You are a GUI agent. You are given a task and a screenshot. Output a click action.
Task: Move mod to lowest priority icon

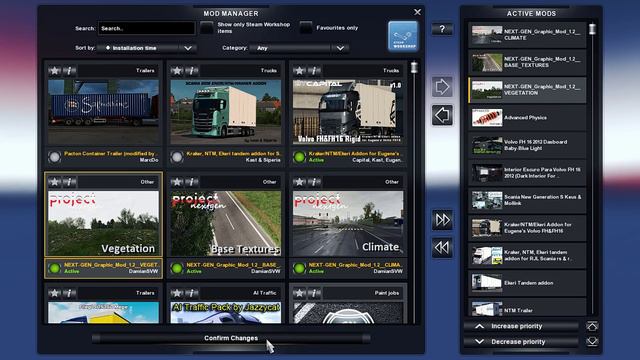pos(592,342)
